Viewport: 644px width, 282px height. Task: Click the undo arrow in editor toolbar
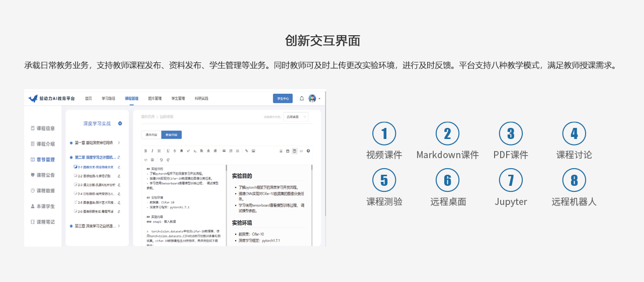coord(161,160)
